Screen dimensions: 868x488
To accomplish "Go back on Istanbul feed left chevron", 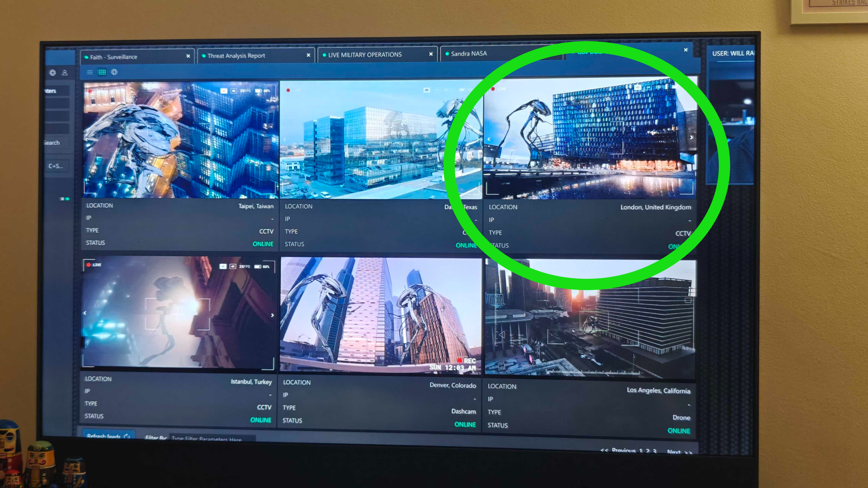I will pyautogui.click(x=85, y=313).
